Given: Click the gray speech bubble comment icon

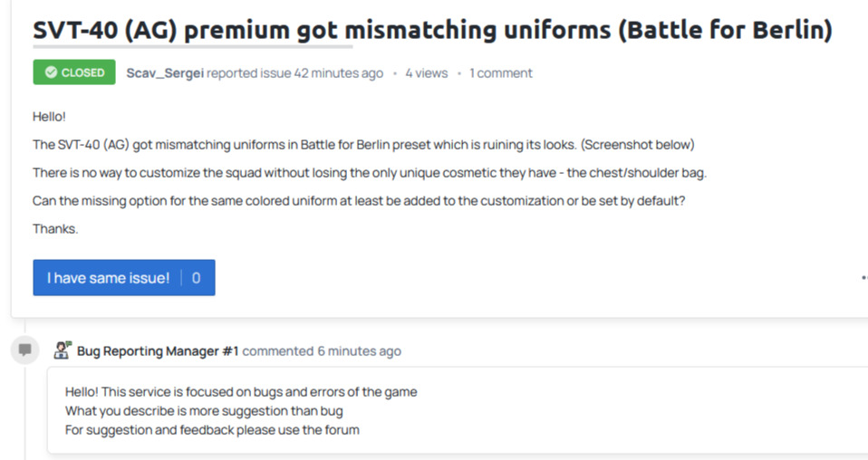Looking at the screenshot, I should click(x=24, y=350).
